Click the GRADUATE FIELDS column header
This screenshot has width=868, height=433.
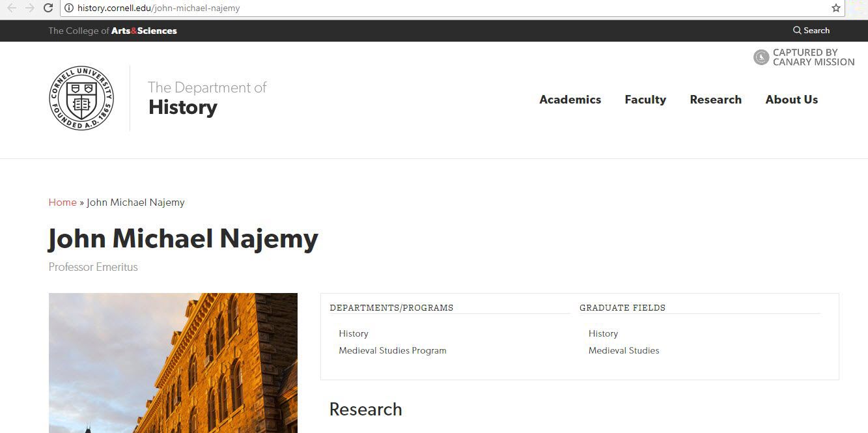coord(623,308)
